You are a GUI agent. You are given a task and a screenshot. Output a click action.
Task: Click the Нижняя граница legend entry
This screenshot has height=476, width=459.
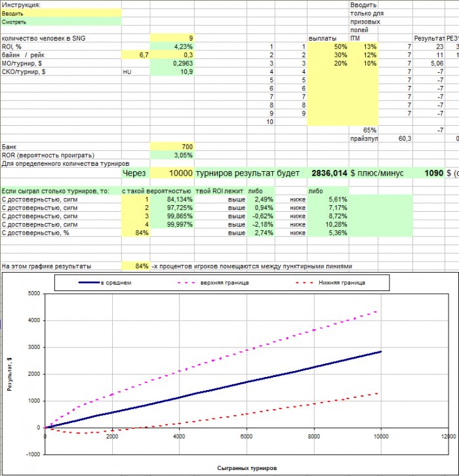click(x=330, y=283)
